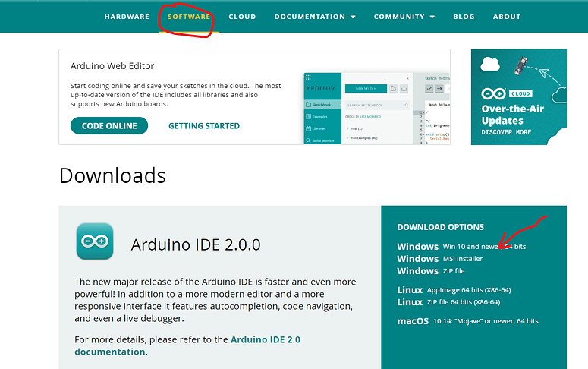Expand the Community dropdown menu

click(404, 17)
